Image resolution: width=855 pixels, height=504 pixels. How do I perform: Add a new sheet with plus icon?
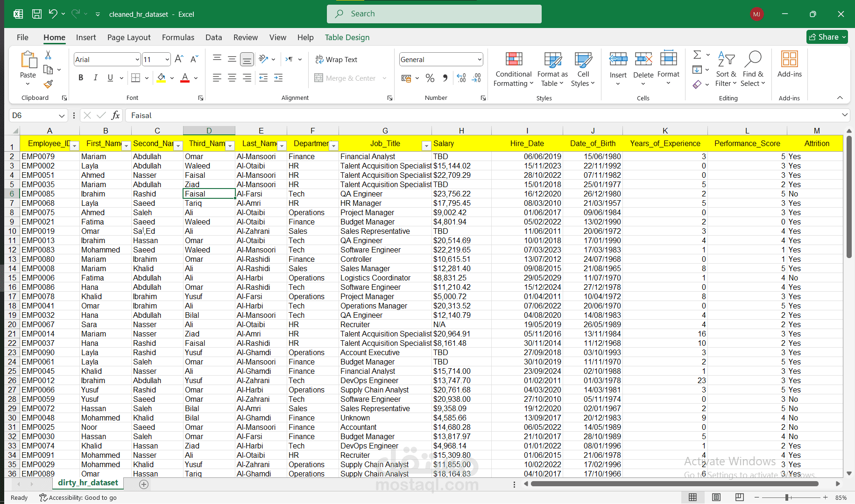[x=144, y=484]
